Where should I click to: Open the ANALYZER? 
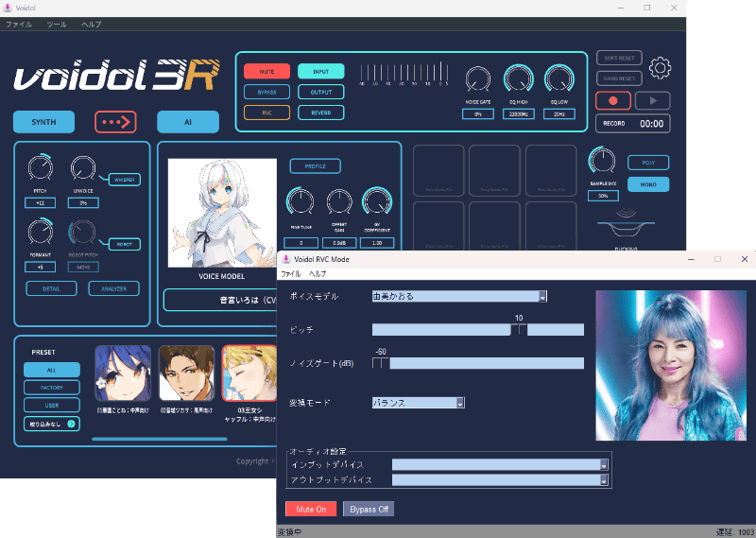[x=113, y=288]
